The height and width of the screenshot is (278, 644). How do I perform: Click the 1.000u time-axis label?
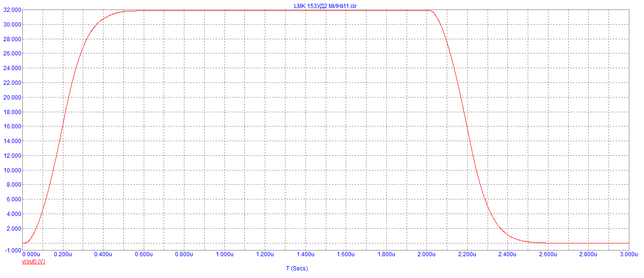(225, 255)
